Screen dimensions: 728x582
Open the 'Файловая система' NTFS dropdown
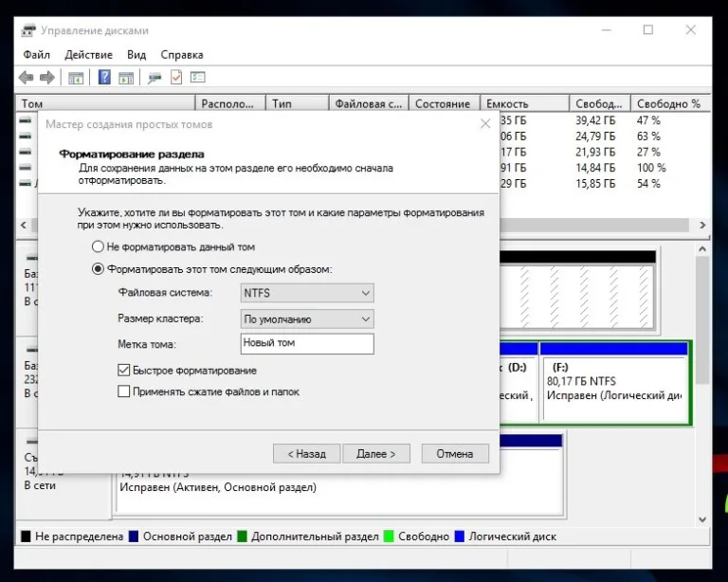[x=307, y=293]
